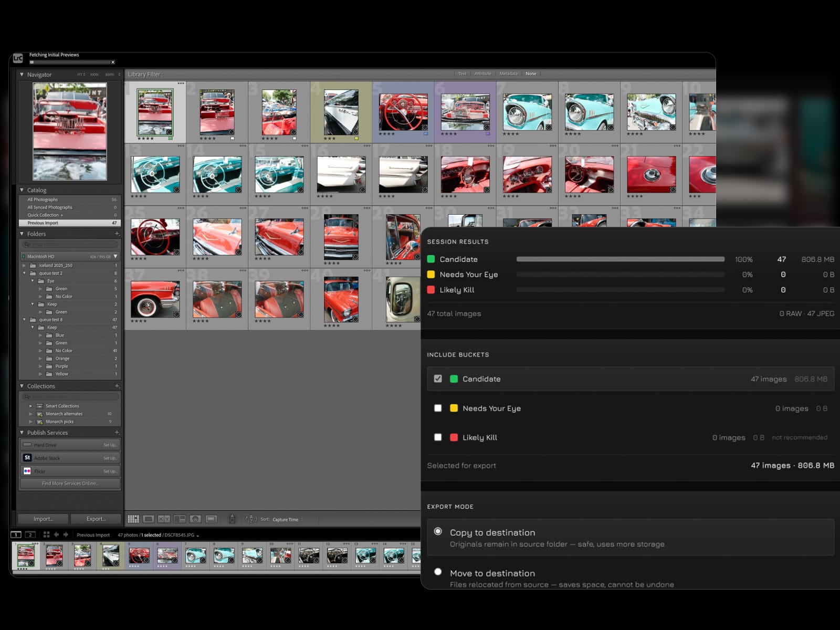The height and width of the screenshot is (630, 840).
Task: Select the Painter spray can tool
Action: pos(232,519)
